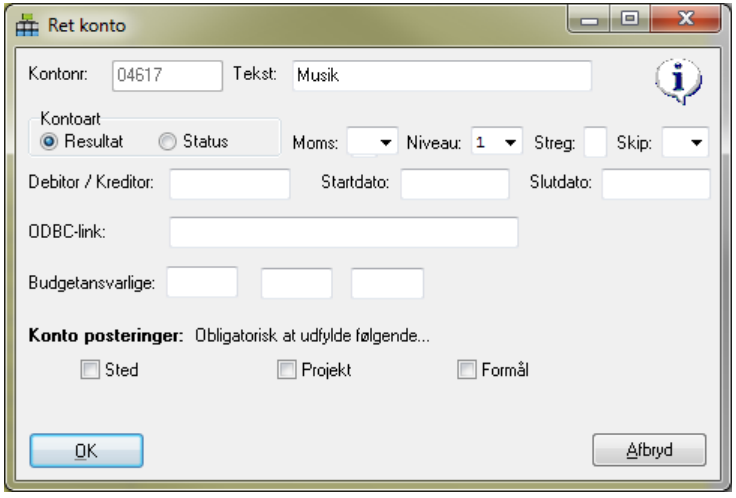Focus the Slutdato field
The width and height of the screenshot is (736, 498).
coord(656,184)
